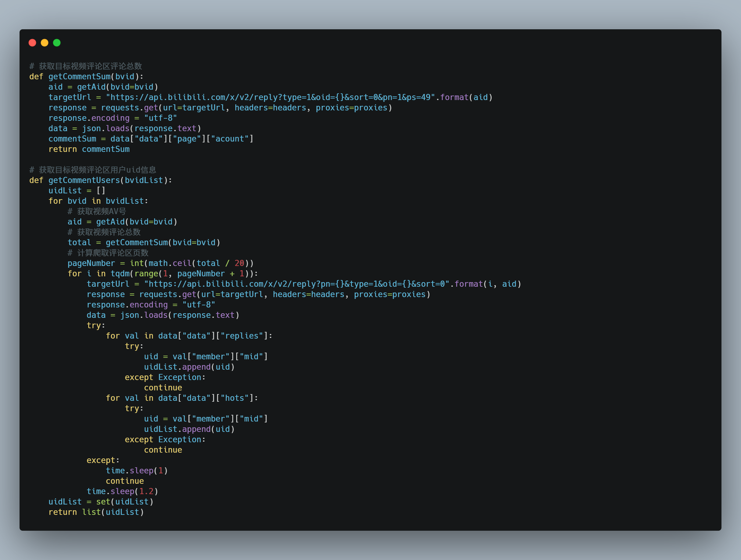Click the comment '# 获取视频AV号'

point(97,212)
